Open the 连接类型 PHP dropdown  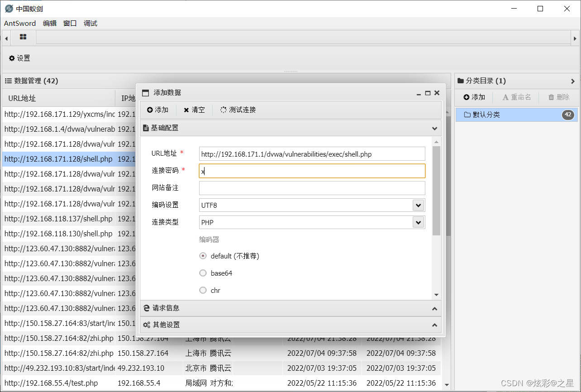coord(418,222)
